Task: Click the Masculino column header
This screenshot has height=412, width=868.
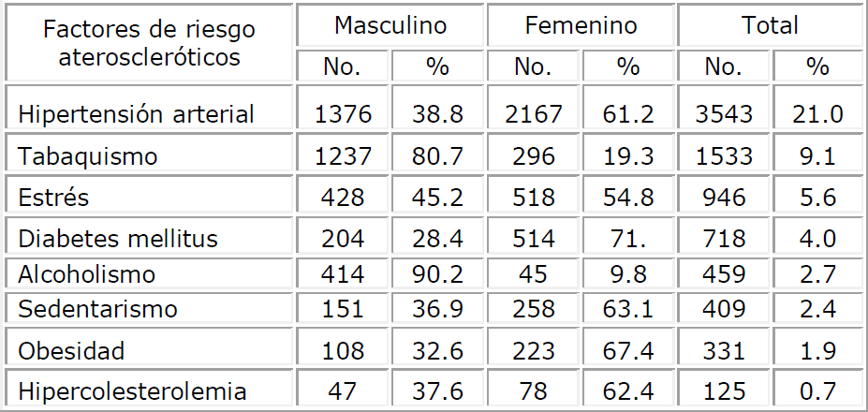Action: 390,25
